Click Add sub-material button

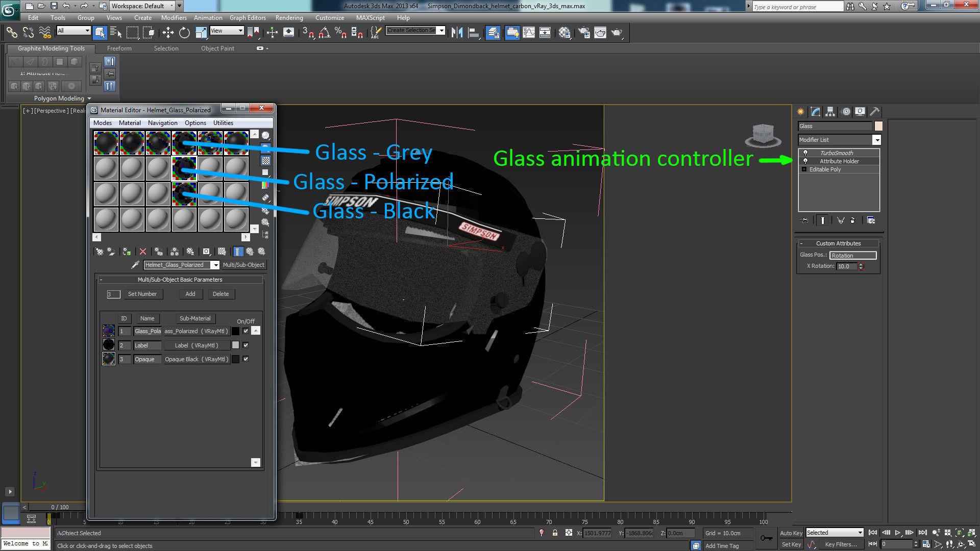coord(190,294)
